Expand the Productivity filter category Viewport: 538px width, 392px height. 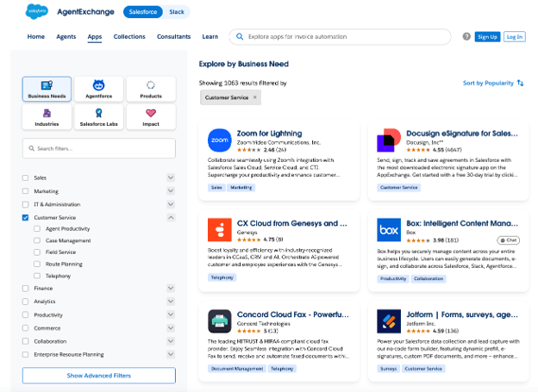click(171, 314)
